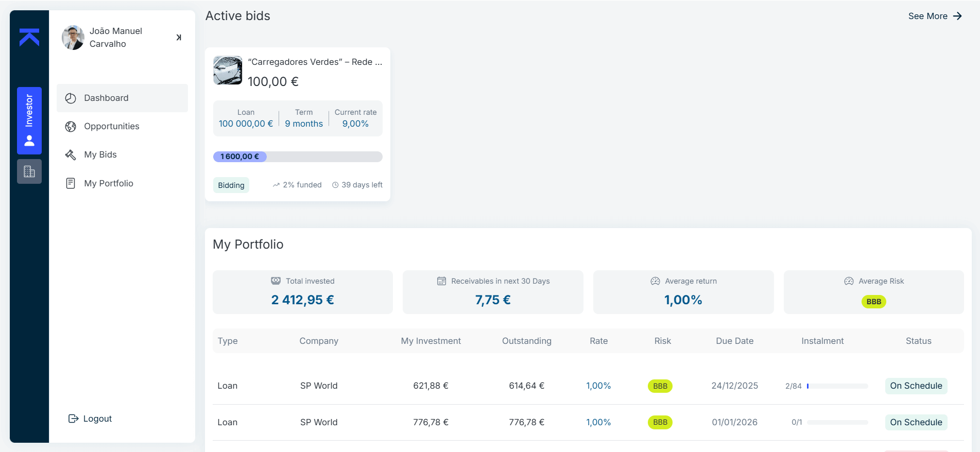The width and height of the screenshot is (980, 452).
Task: Click the Receivables calendar icon
Action: tap(441, 281)
